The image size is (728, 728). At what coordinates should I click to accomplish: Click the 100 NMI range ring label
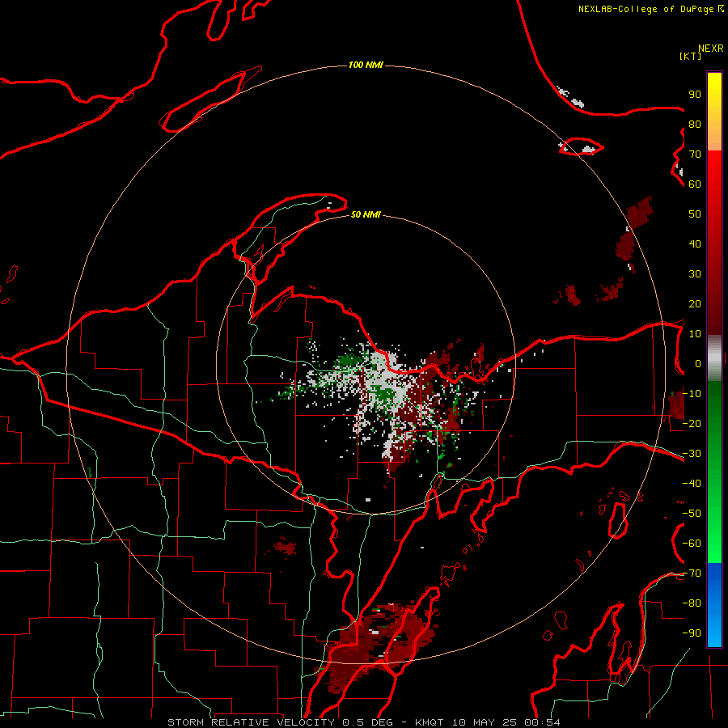[x=366, y=65]
